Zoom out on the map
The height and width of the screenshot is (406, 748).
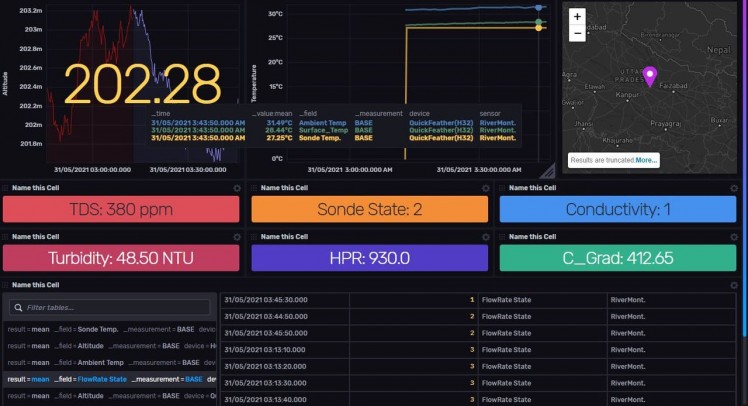pyautogui.click(x=577, y=33)
